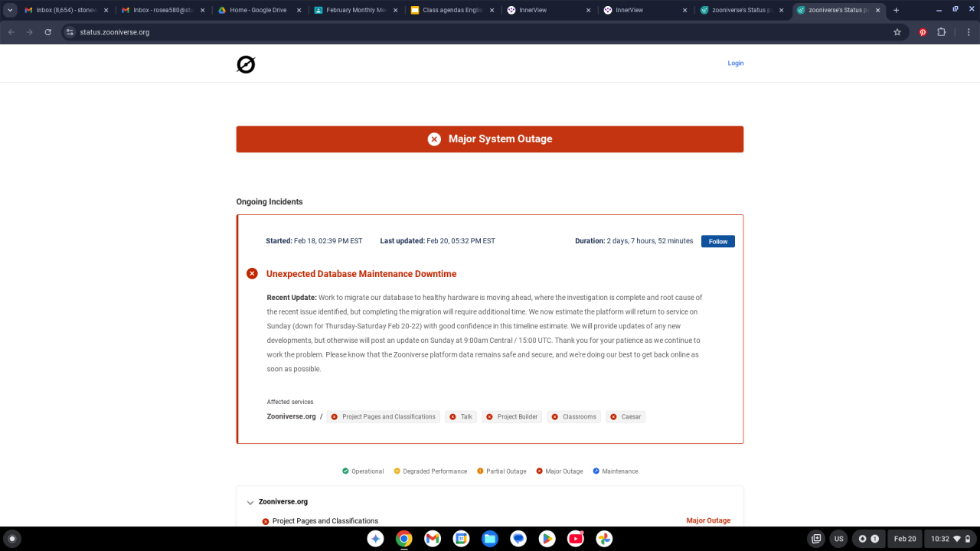Image resolution: width=980 pixels, height=551 pixels.
Task: Open the Login link
Action: click(x=735, y=64)
